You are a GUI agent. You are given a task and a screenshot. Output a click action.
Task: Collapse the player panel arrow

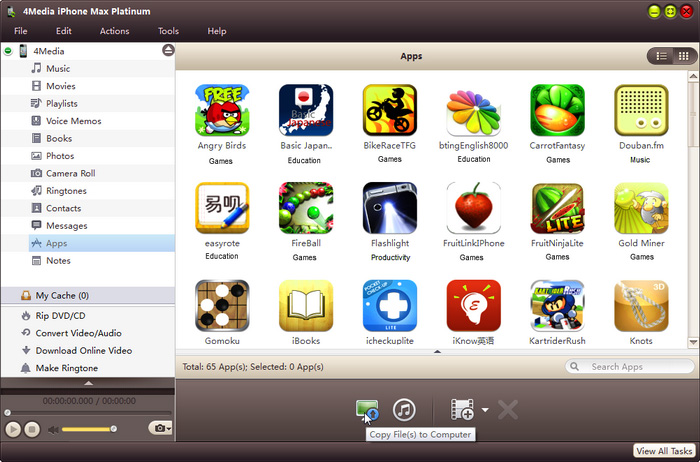(88, 383)
